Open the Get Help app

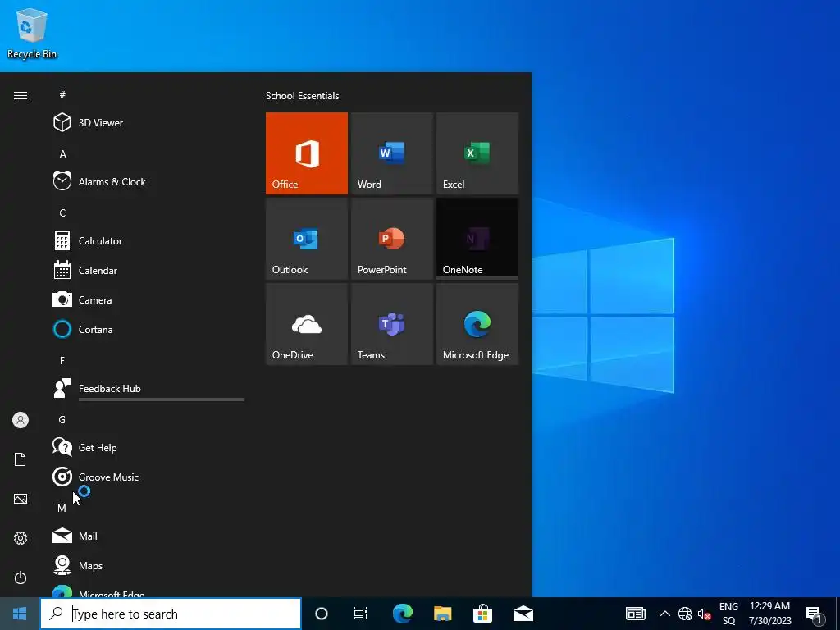tap(148, 447)
